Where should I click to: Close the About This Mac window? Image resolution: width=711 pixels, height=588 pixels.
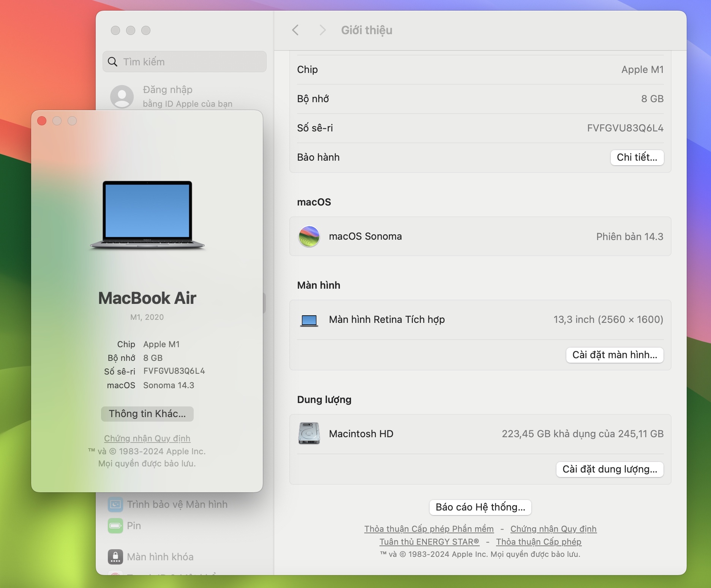(42, 121)
